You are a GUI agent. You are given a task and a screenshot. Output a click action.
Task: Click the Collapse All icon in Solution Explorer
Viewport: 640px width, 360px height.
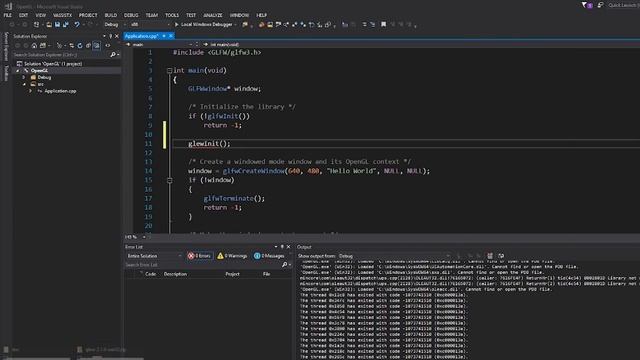[88, 46]
